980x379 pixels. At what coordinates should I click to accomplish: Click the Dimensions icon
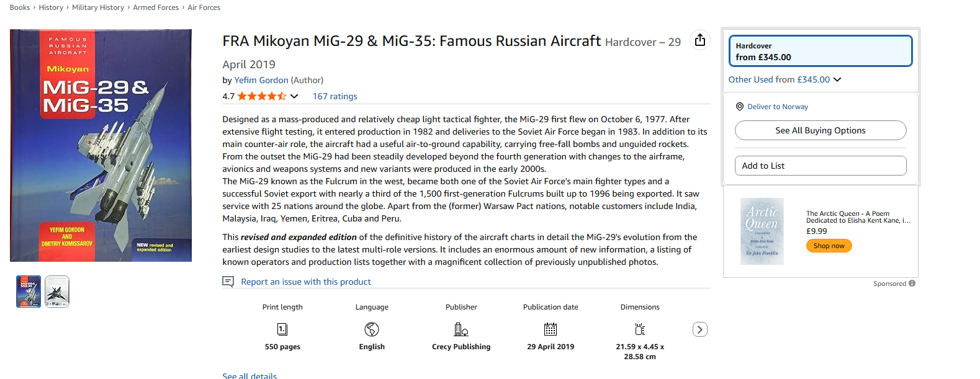pos(640,329)
